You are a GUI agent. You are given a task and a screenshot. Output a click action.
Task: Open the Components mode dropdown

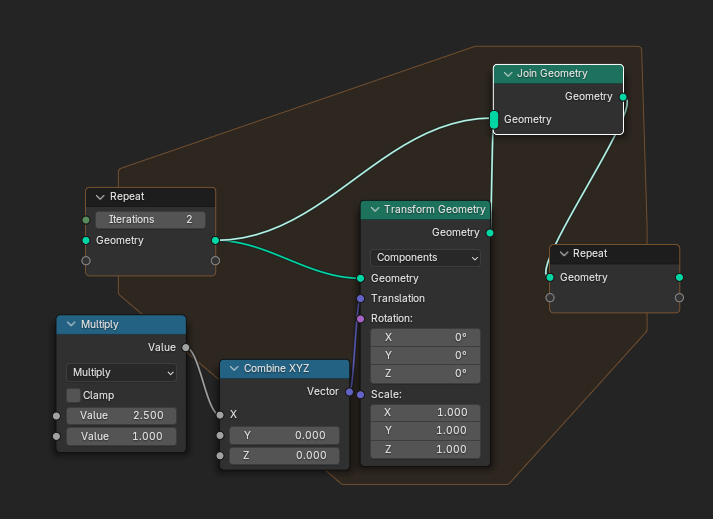point(425,257)
